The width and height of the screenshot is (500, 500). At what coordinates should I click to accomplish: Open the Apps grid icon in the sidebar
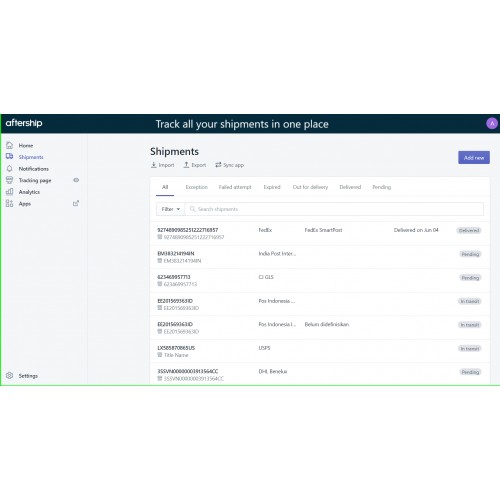9,203
